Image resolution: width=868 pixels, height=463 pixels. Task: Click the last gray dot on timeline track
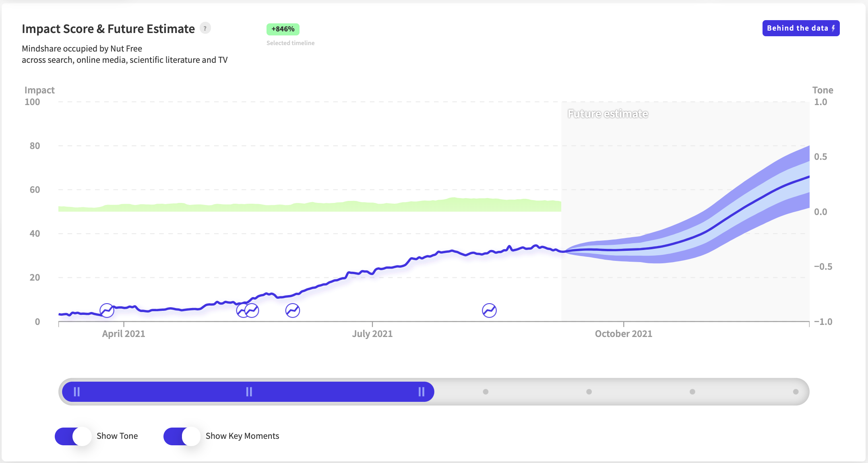796,392
